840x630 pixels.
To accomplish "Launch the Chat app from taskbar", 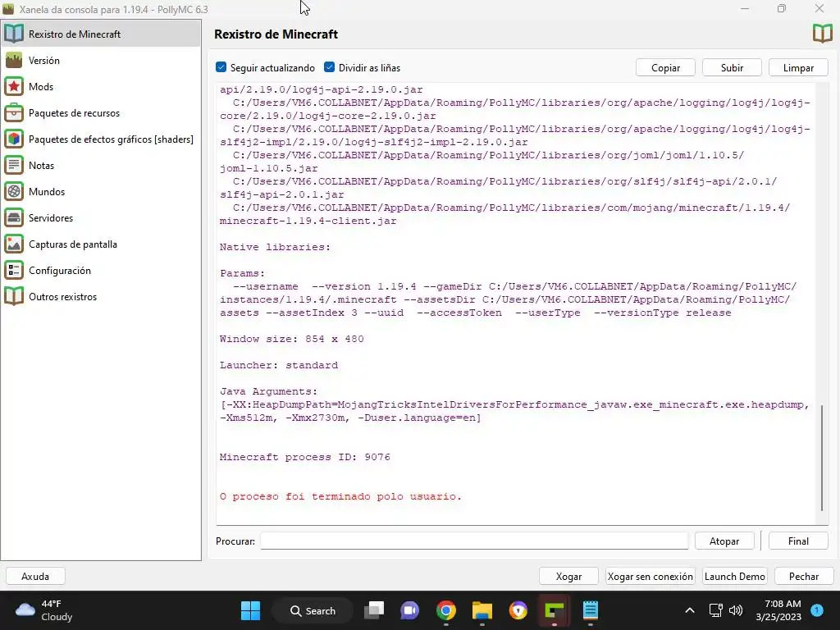I will click(410, 610).
